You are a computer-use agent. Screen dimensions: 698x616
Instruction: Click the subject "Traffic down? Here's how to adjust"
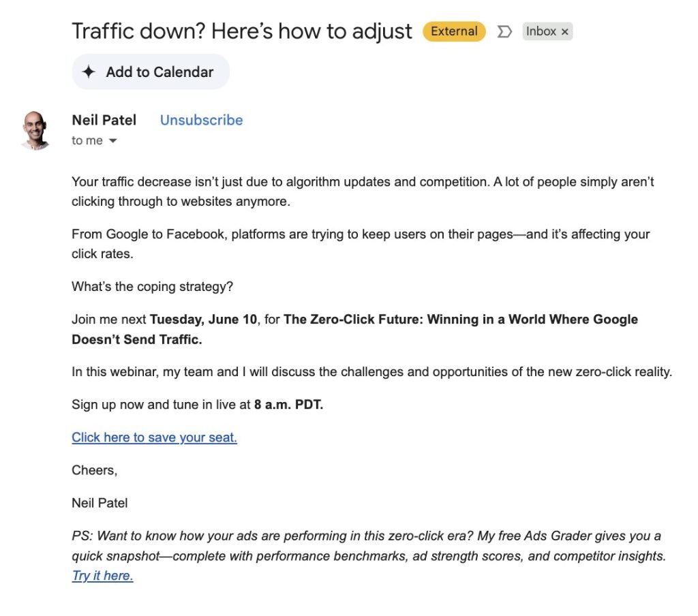[x=242, y=31]
